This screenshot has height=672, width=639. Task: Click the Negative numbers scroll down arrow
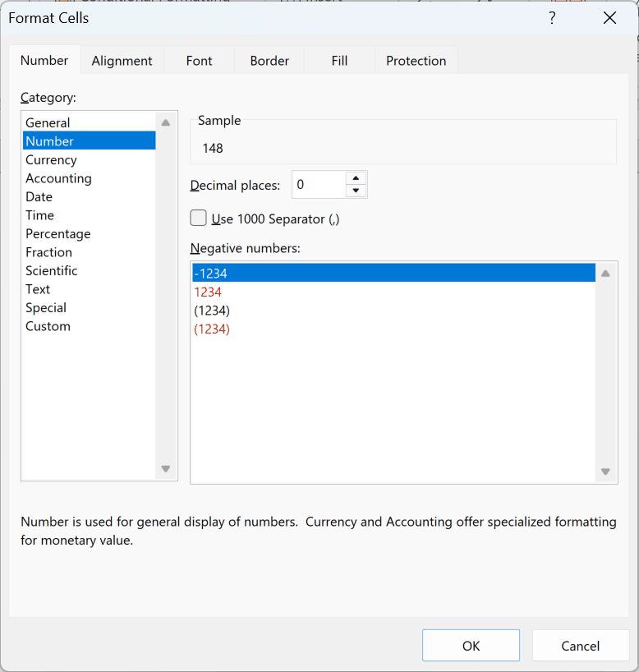(x=605, y=472)
